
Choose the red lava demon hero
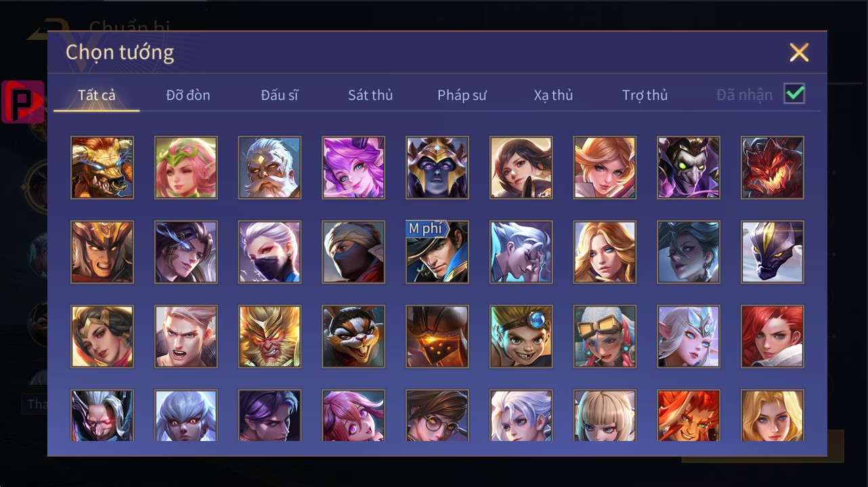pos(773,168)
